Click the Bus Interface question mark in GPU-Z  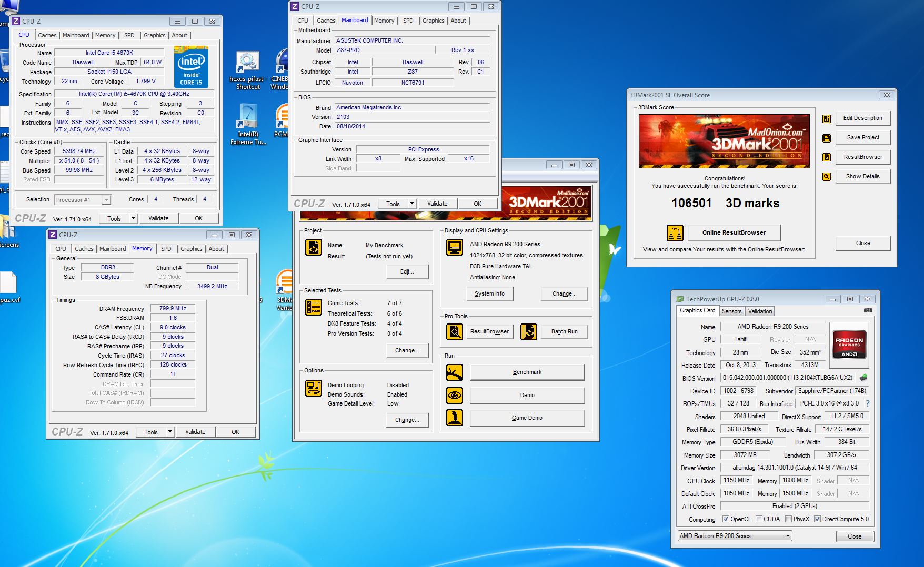pyautogui.click(x=868, y=404)
